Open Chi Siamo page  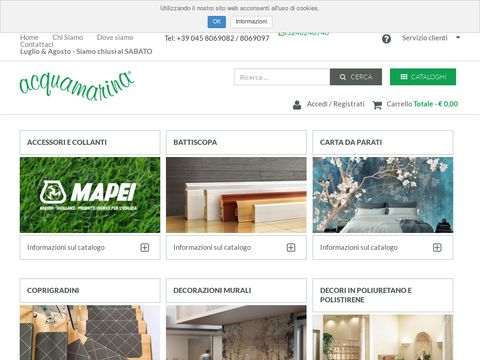coord(68,37)
